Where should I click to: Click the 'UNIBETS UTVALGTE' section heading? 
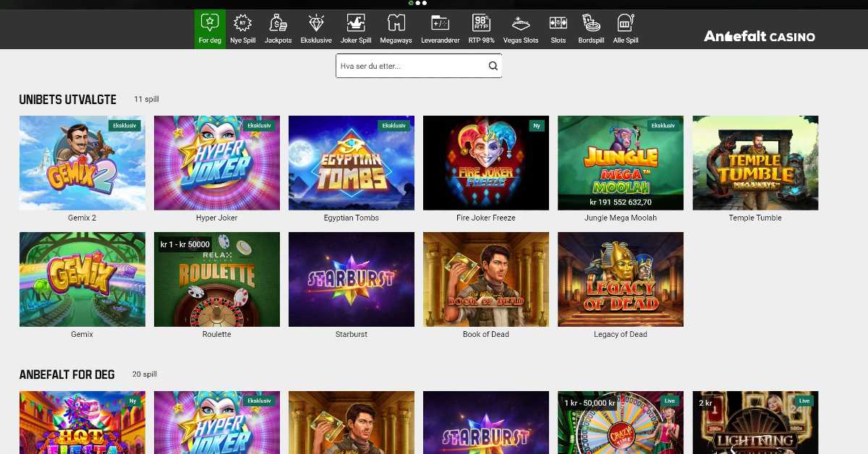click(68, 100)
